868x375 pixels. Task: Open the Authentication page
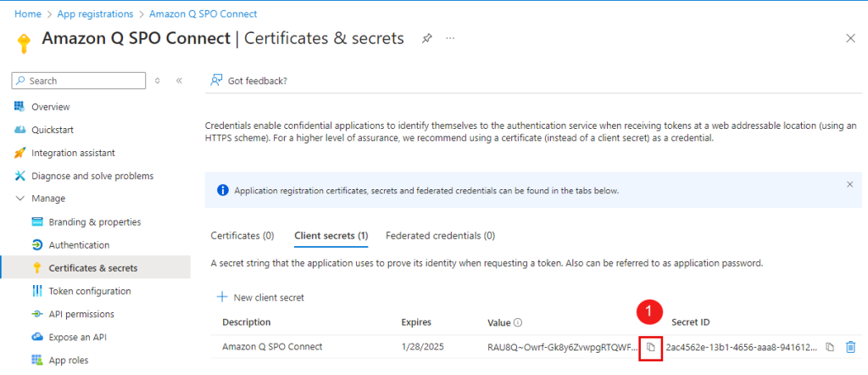click(79, 245)
